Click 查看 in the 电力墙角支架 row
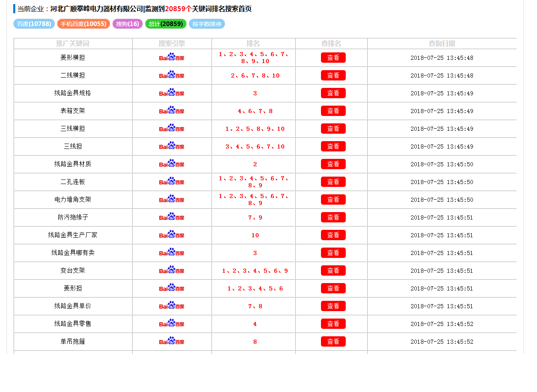Image resolution: width=537 pixels, height=392 pixels. (x=333, y=200)
